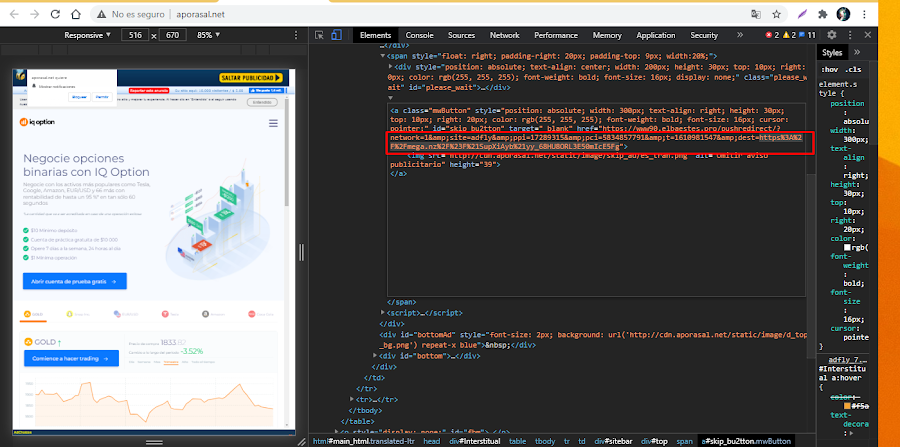
Task: Bookmark the page with the star icon
Action: coord(776,14)
